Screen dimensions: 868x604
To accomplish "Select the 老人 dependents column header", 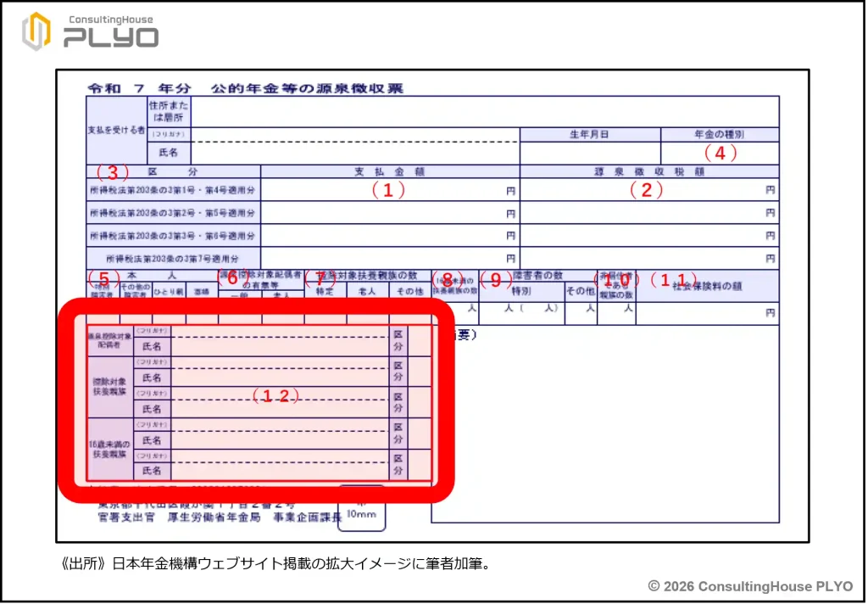I will click(x=367, y=292).
